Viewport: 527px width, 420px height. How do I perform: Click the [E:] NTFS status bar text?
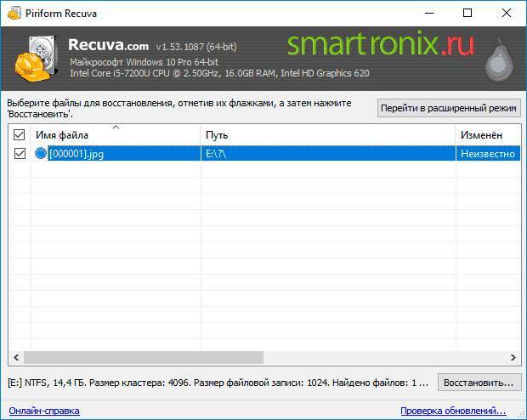(218, 383)
